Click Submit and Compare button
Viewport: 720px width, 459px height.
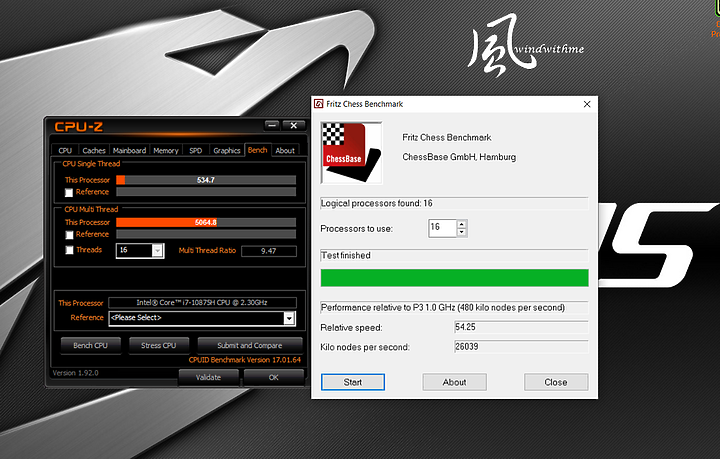[x=249, y=345]
